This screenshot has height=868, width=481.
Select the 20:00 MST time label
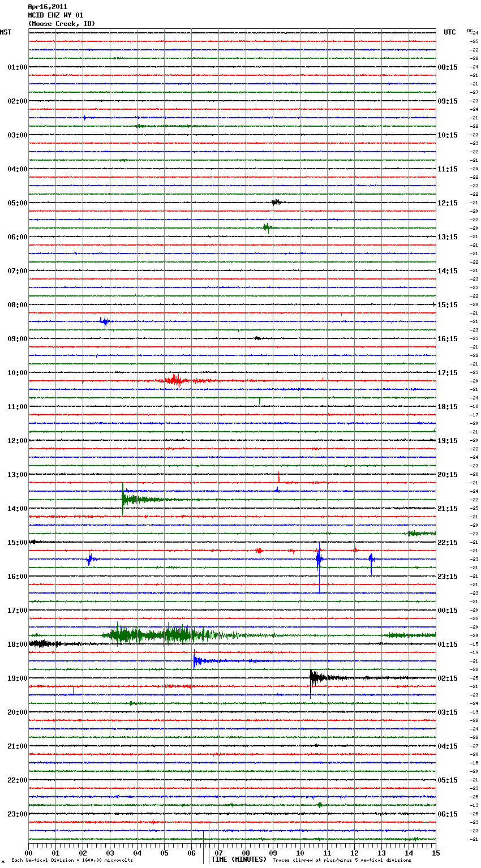[x=18, y=712]
